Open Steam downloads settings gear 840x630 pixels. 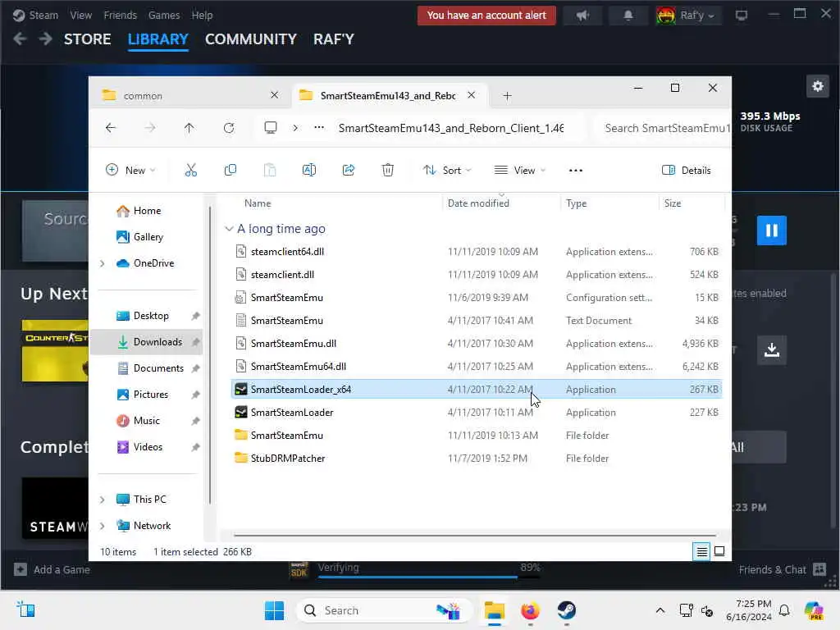click(x=818, y=86)
